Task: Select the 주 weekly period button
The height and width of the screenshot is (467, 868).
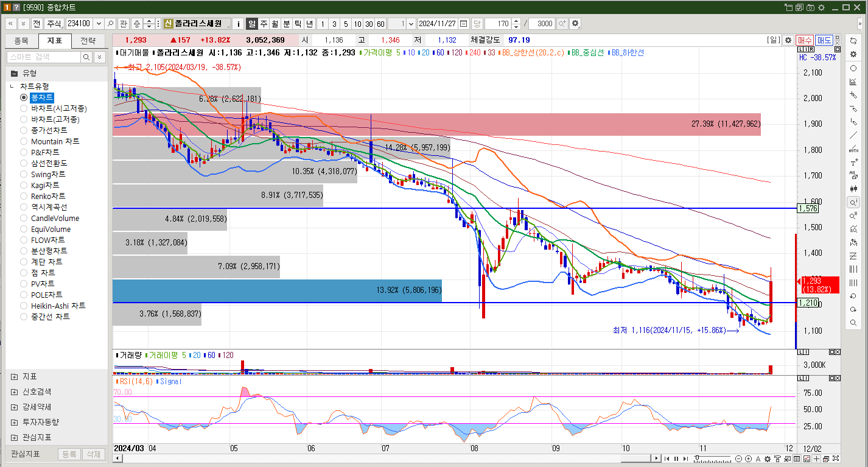Action: point(264,24)
